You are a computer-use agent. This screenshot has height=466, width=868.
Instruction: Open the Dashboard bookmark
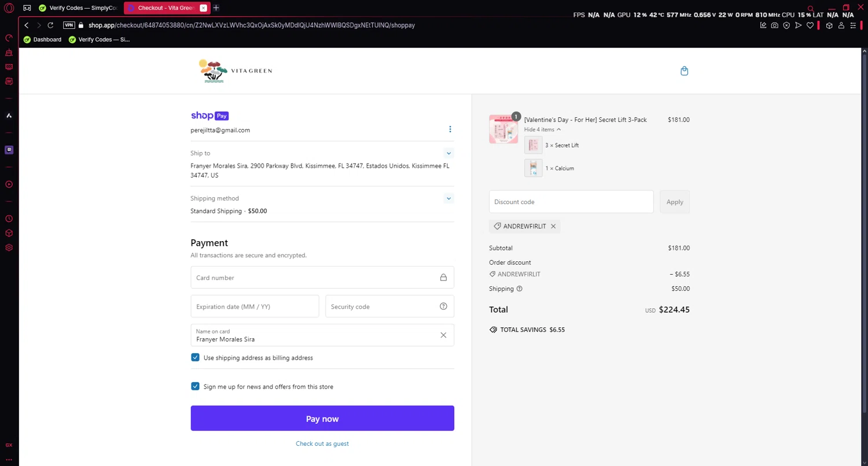coord(43,39)
